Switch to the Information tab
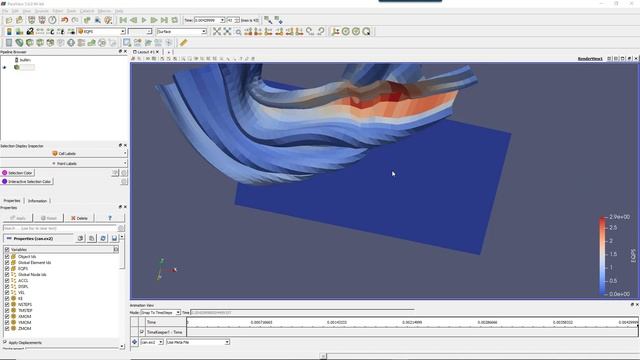Image resolution: width=640 pixels, height=360 pixels. tap(38, 201)
